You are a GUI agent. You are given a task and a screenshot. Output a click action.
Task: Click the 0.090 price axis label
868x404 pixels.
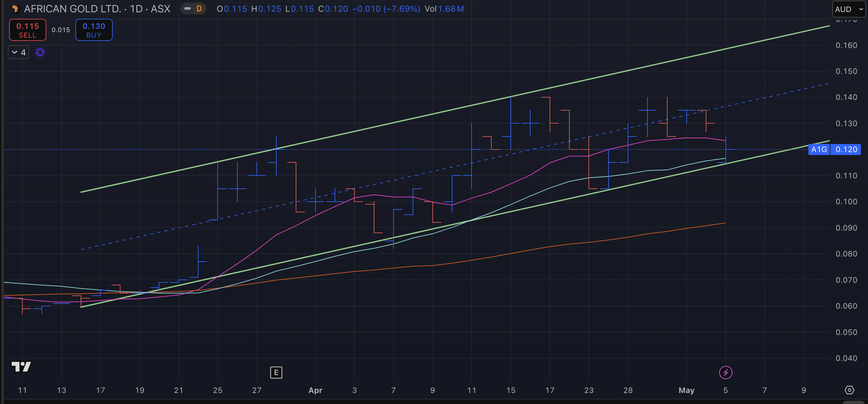click(x=846, y=228)
